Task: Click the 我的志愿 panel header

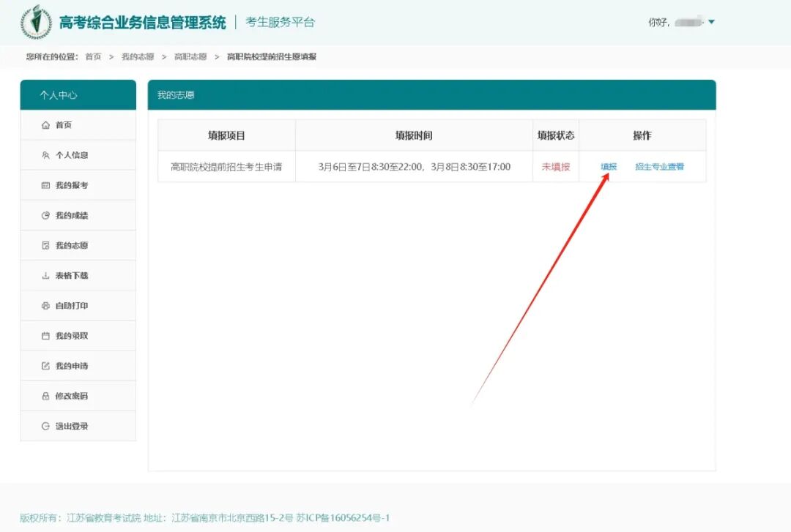Action: click(432, 95)
